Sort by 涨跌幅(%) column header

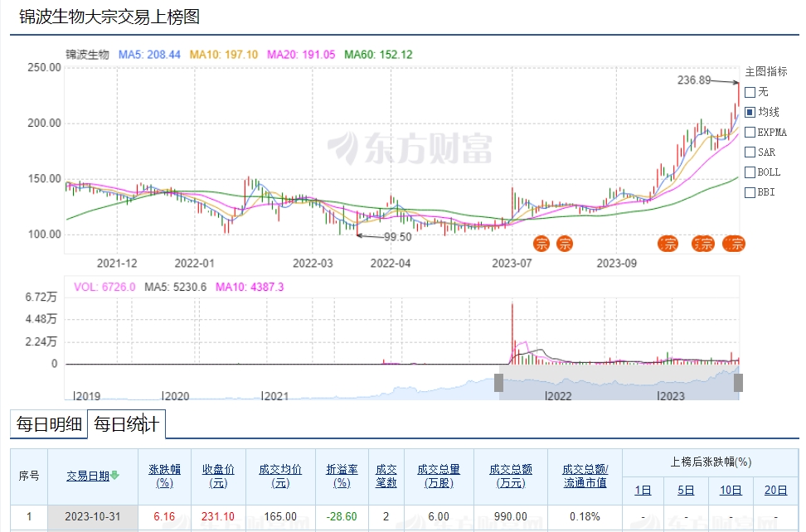coord(164,476)
